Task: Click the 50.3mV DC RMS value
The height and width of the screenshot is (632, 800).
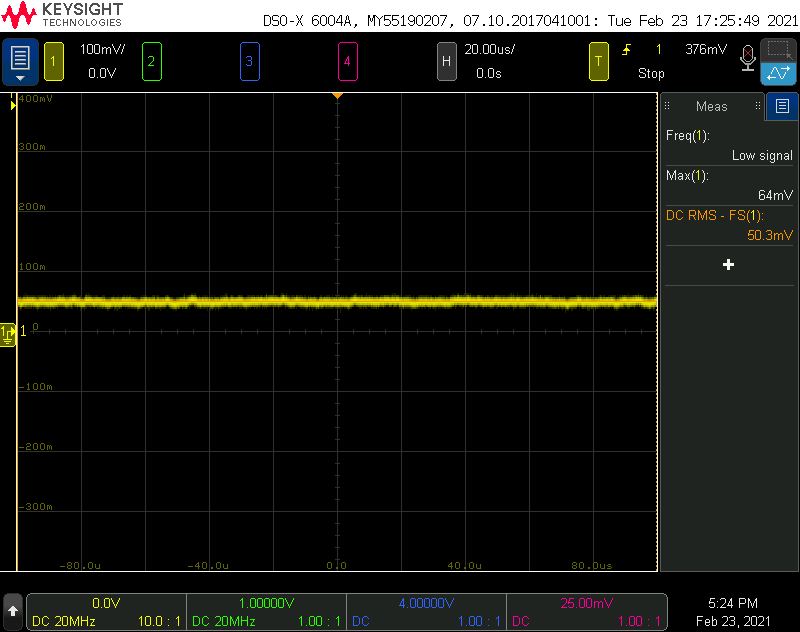Action: [x=770, y=235]
